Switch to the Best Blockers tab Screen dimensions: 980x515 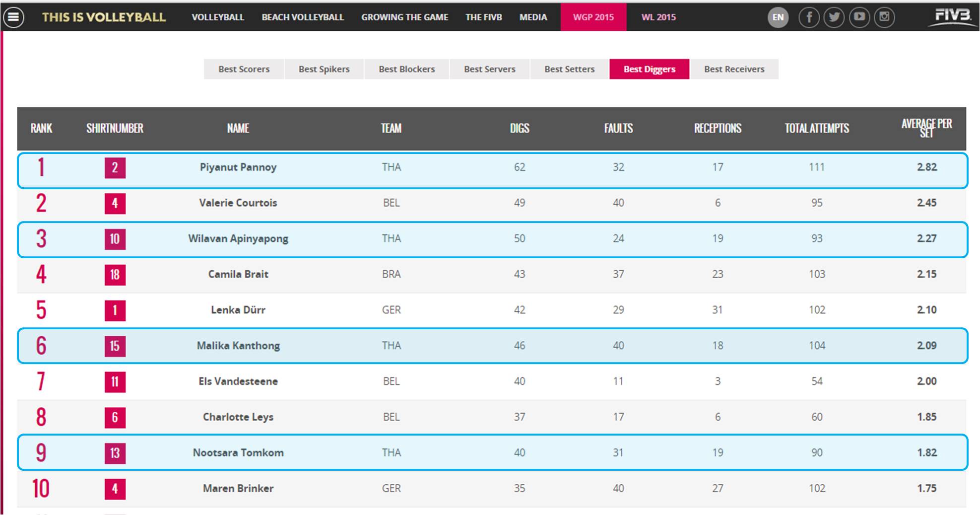click(x=406, y=69)
